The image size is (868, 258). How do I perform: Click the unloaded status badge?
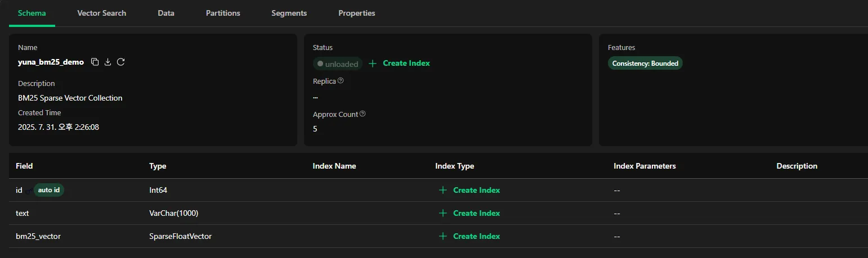click(x=338, y=64)
